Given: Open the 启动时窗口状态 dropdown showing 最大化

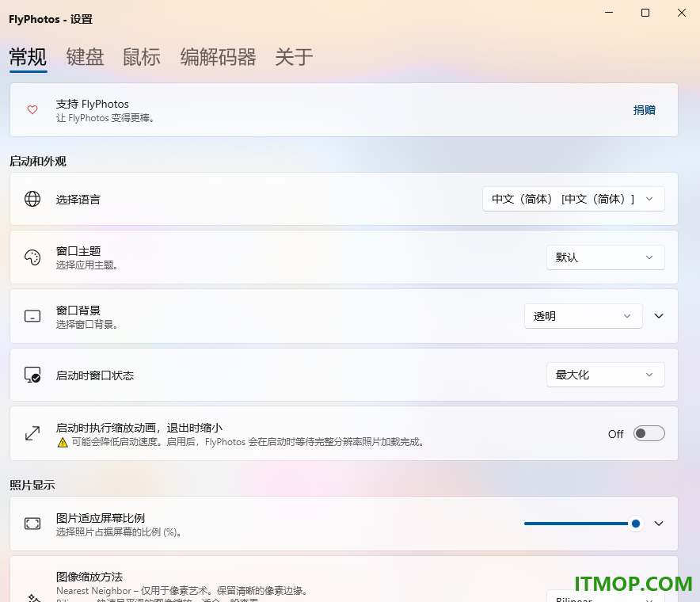Looking at the screenshot, I should [x=606, y=375].
